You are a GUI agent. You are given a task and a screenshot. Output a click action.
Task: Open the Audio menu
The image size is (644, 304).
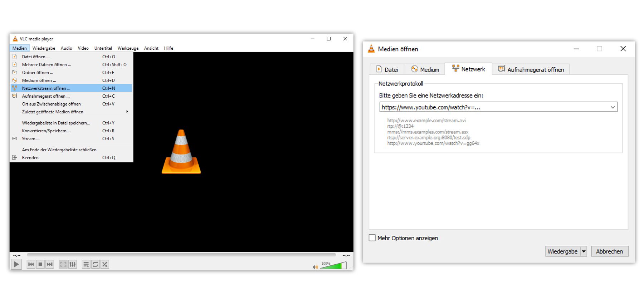click(x=66, y=48)
